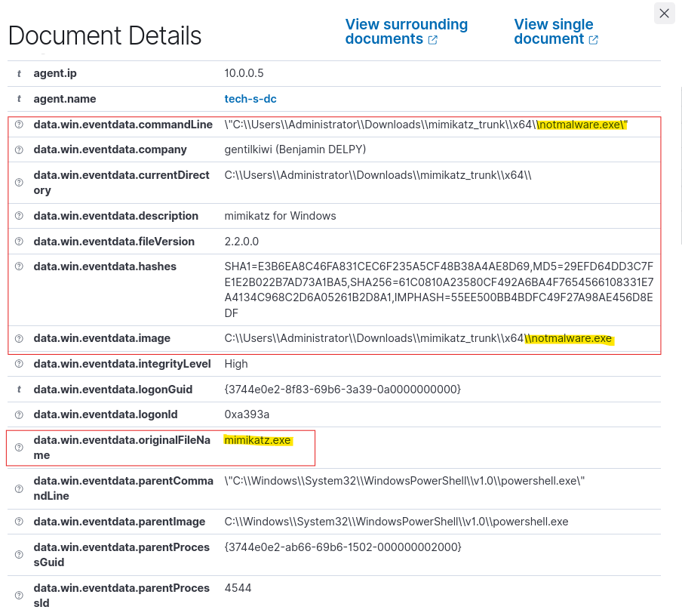Click the data.win.eventdata.logonId field name
The height and width of the screenshot is (616, 682).
[107, 414]
